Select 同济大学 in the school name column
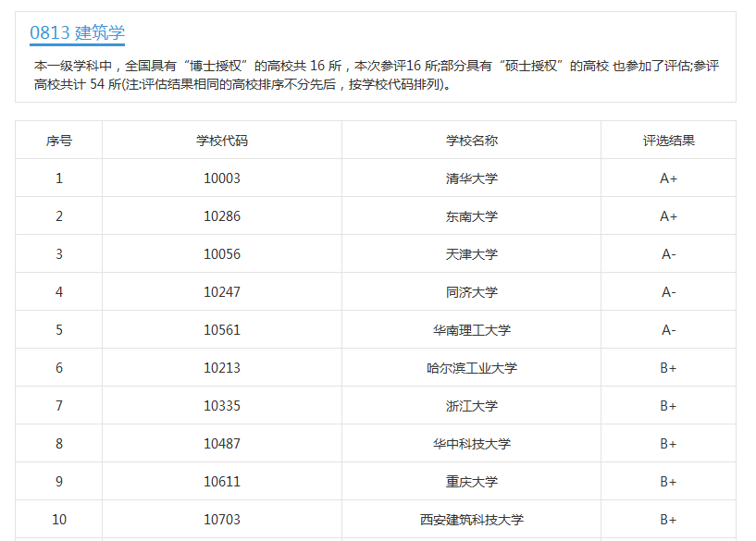 [x=471, y=292]
